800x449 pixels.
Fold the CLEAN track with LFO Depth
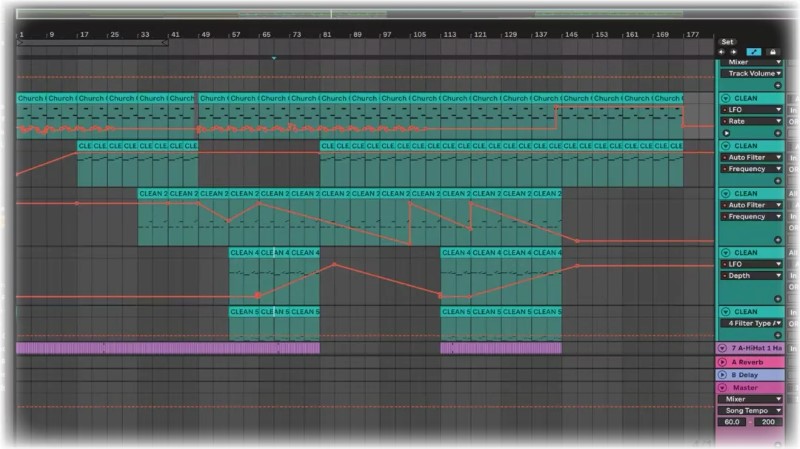coord(725,253)
